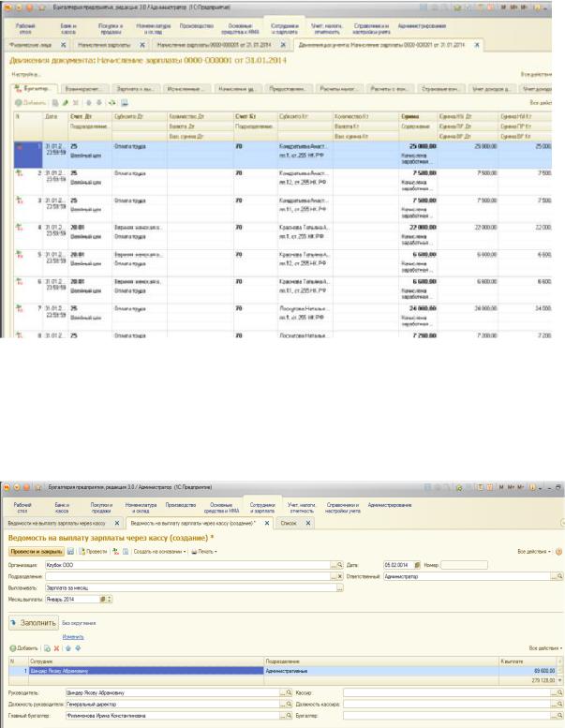
Task: Click the refresh icon in Движения документа toolbar
Action: pos(112,103)
